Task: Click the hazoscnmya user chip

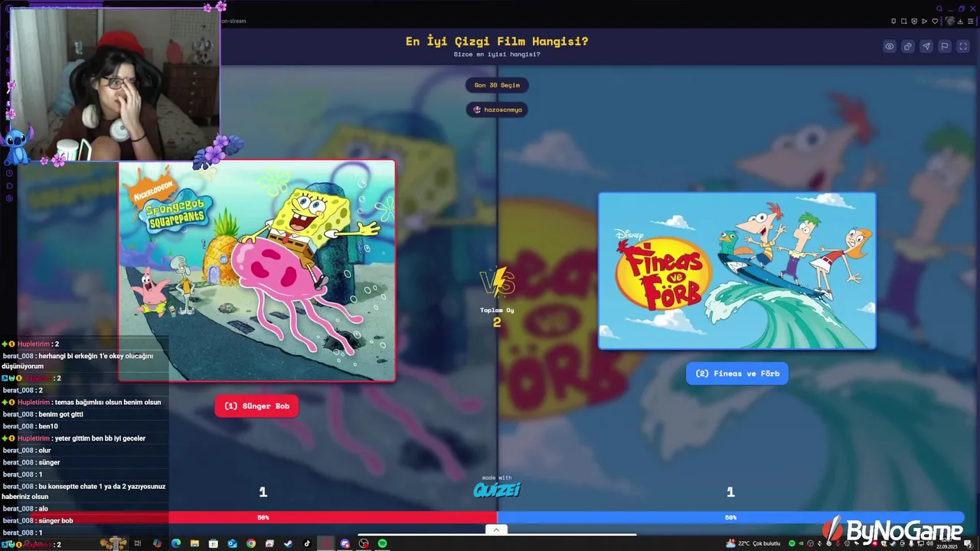Action: pos(497,109)
